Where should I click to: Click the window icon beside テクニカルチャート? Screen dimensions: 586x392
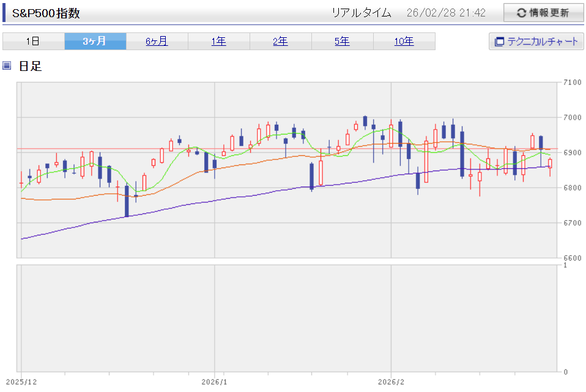click(x=499, y=42)
